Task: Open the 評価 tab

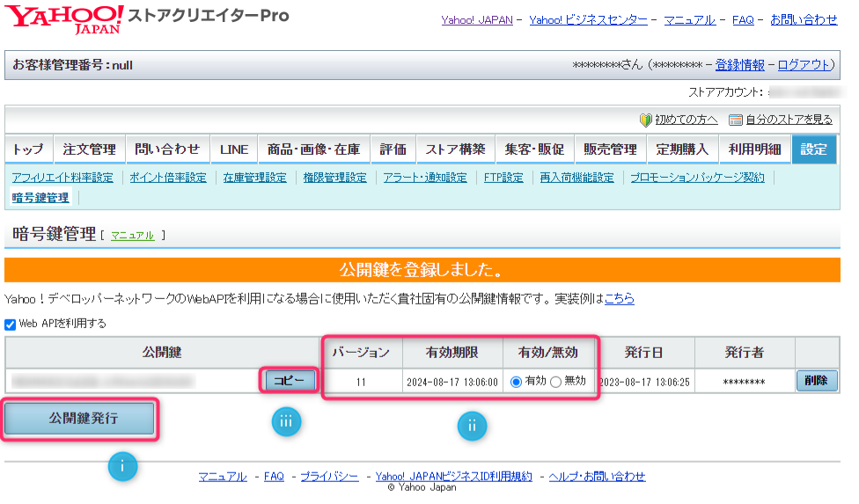Action: coord(393,150)
